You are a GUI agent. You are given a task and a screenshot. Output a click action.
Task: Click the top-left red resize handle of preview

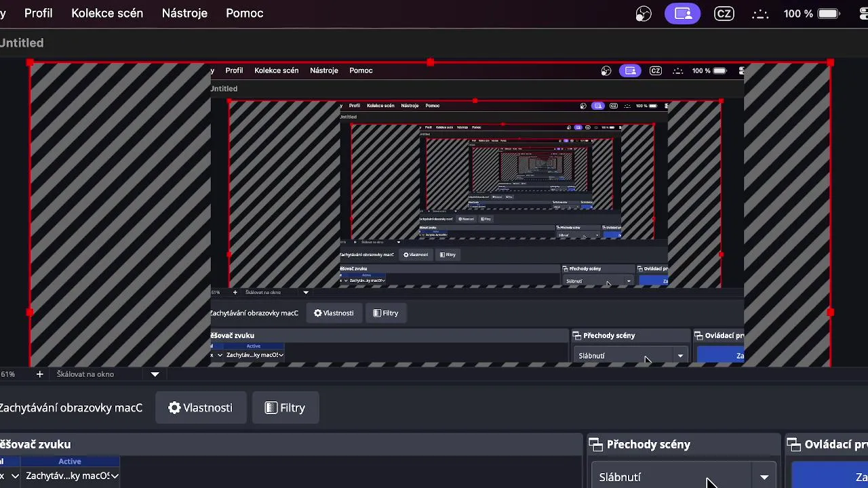[30, 63]
